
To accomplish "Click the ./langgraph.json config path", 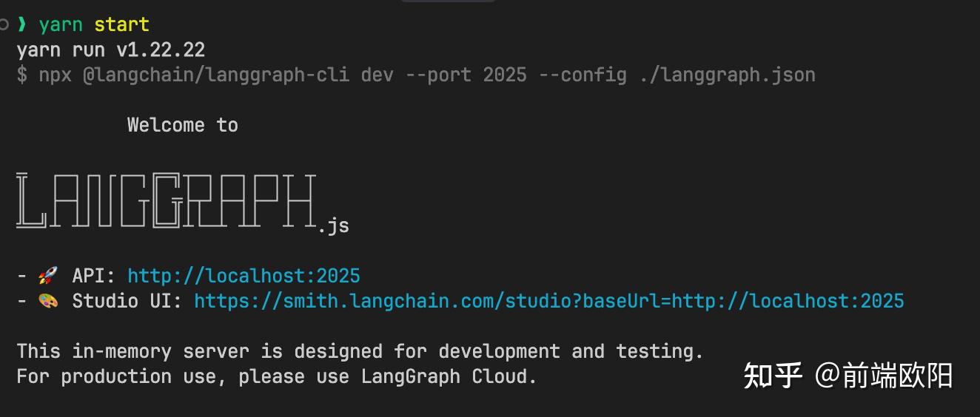I will [727, 75].
